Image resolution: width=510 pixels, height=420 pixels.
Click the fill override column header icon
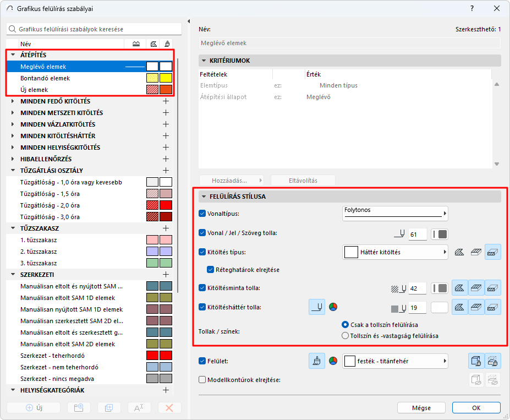tap(153, 44)
